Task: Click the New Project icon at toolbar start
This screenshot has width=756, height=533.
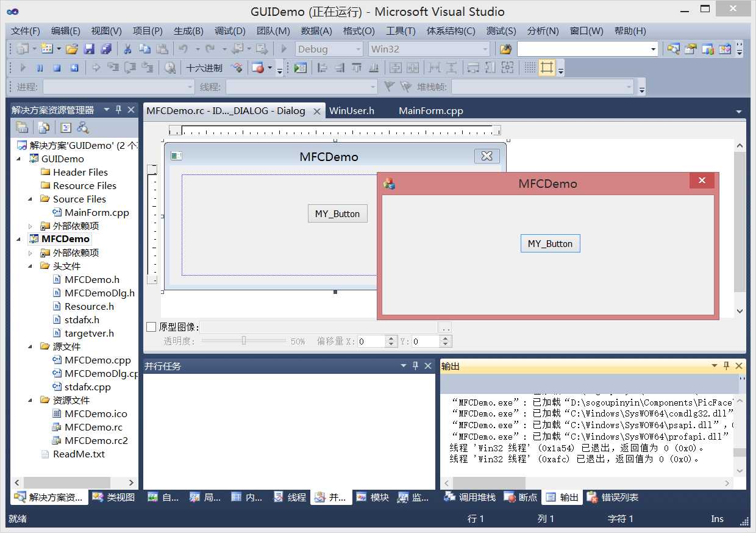Action: (23, 49)
